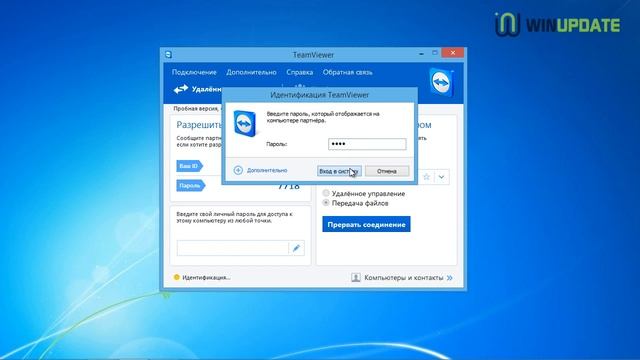The width and height of the screenshot is (640, 360).
Task: Open Компьютеры и контакты panel
Action: (x=403, y=278)
